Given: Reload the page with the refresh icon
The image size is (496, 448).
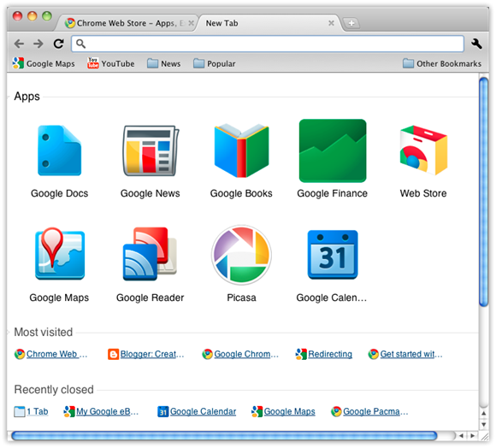Looking at the screenshot, I should point(58,44).
